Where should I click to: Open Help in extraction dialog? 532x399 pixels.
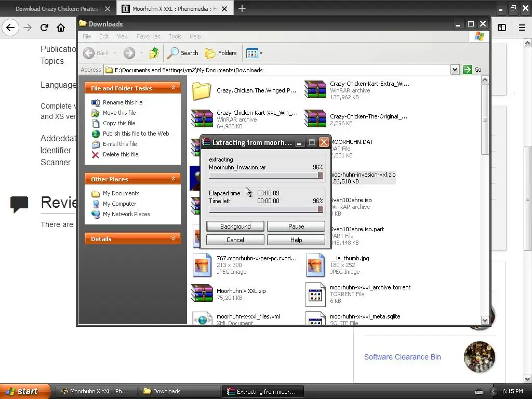(296, 240)
